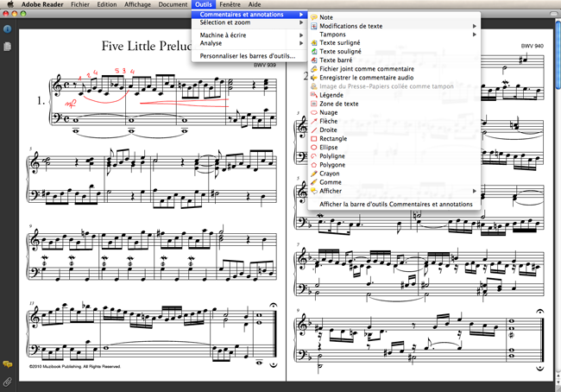Image resolution: width=561 pixels, height=392 pixels.
Task: Select the Nuage cloud icon
Action: tap(314, 112)
